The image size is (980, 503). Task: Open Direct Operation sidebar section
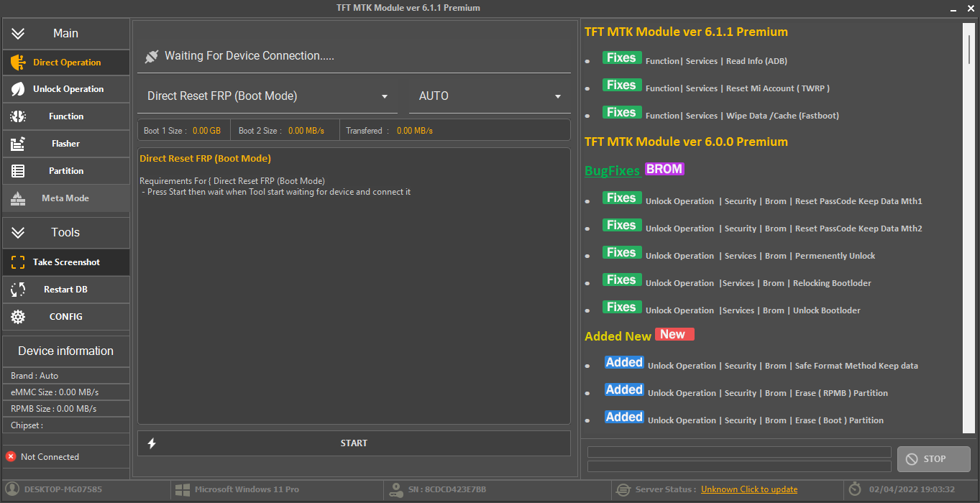[x=66, y=63]
